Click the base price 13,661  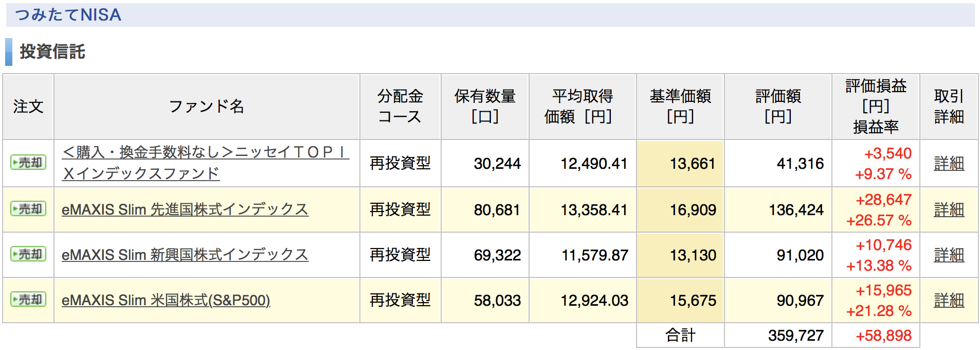coord(693,164)
